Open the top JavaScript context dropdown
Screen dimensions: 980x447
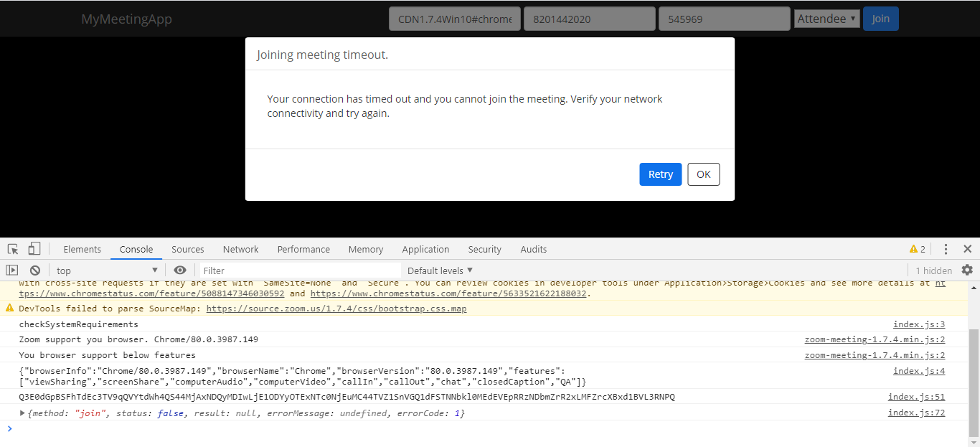click(x=107, y=270)
